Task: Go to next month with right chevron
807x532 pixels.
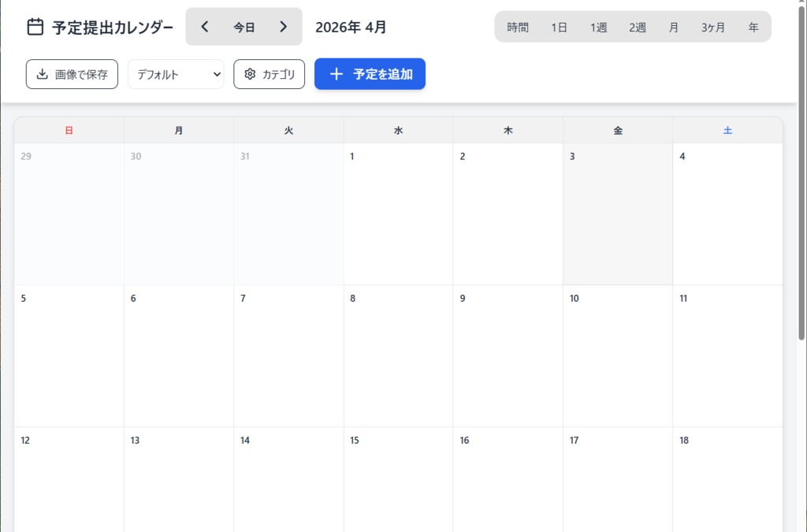Action: pos(284,27)
